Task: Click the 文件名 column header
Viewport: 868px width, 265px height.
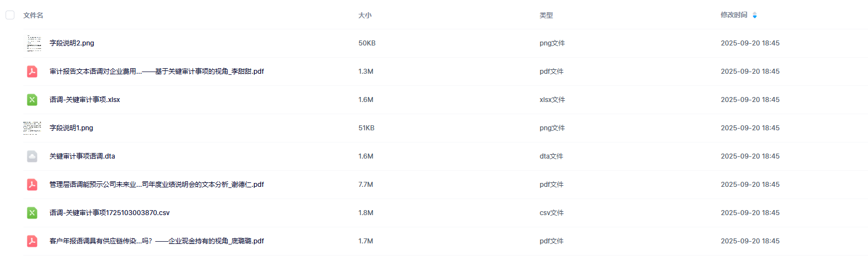Action: pyautogui.click(x=33, y=16)
